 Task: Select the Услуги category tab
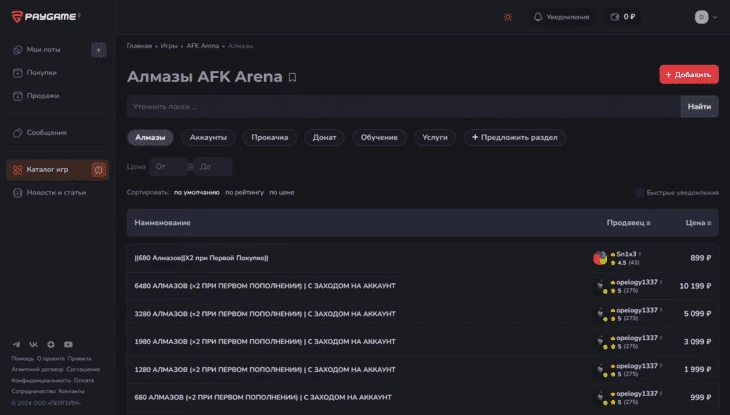click(x=435, y=137)
